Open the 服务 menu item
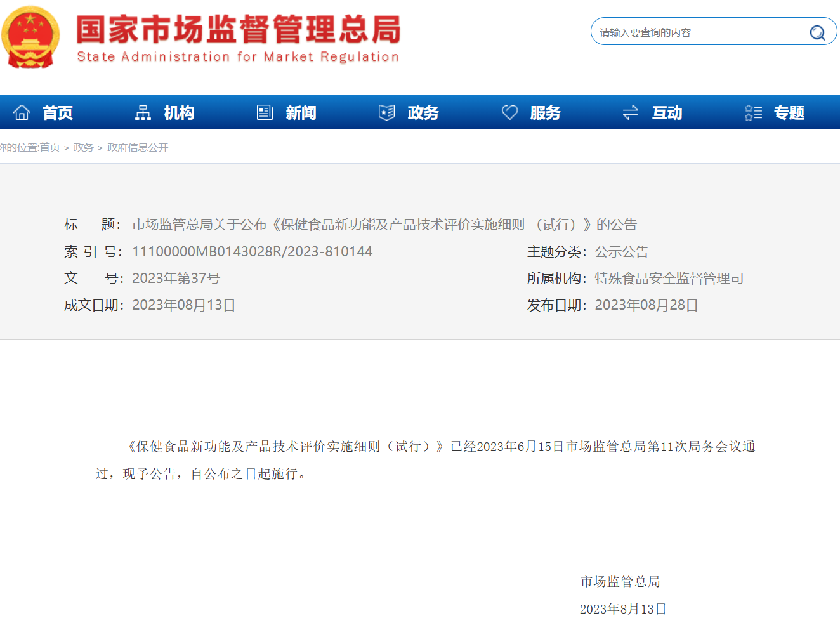 tap(545, 113)
